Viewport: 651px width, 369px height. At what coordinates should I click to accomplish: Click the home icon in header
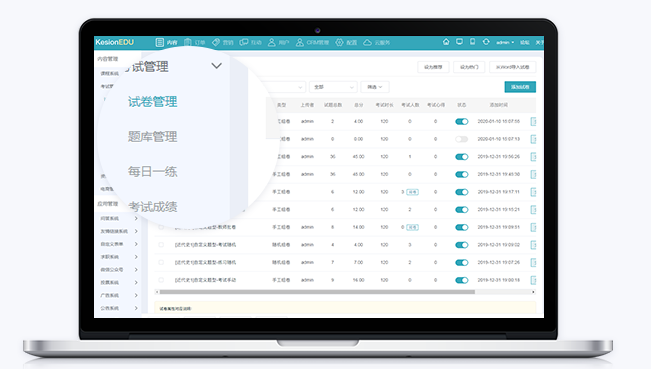[446, 42]
